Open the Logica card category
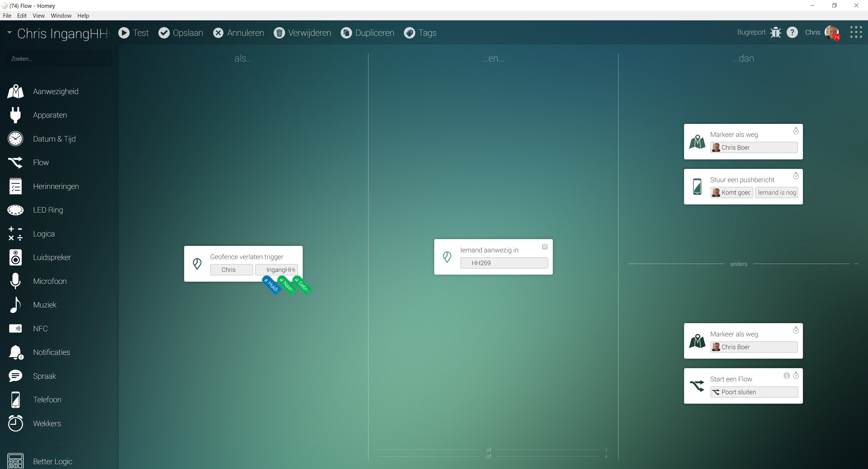This screenshot has width=868, height=469. (x=44, y=234)
